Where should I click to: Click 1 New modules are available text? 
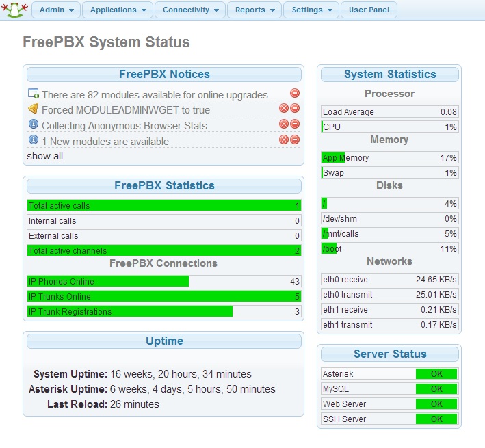tap(105, 142)
